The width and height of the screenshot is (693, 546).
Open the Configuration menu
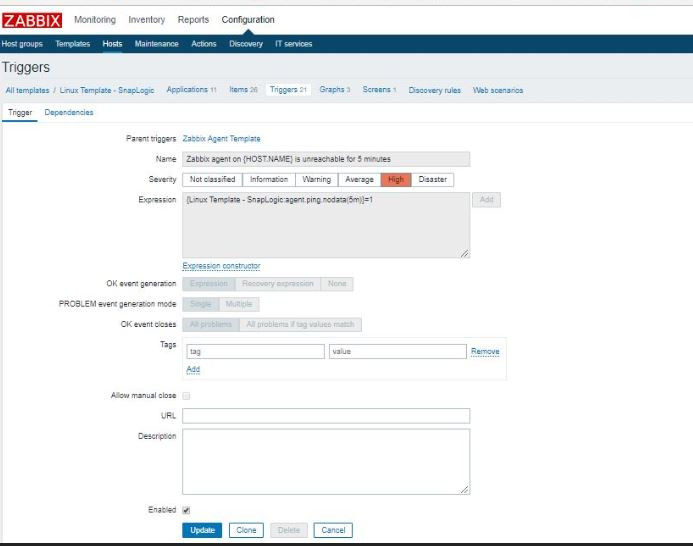[248, 20]
